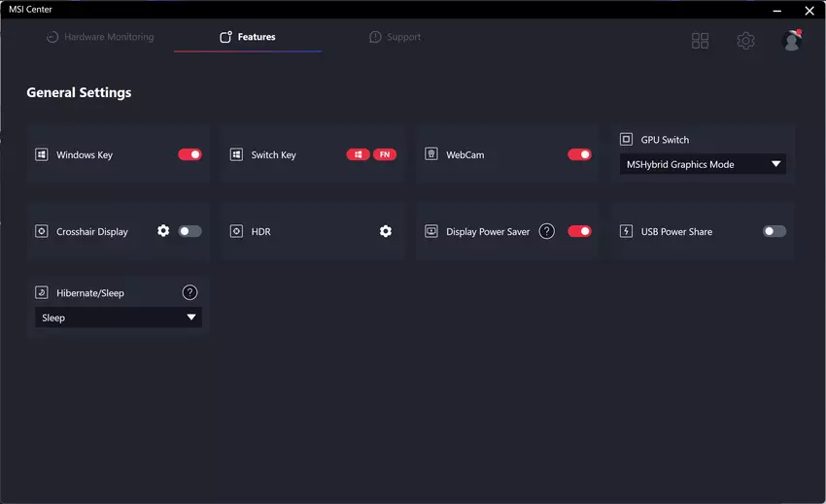Enable USB Power Share toggle
The image size is (826, 504).
(x=774, y=231)
